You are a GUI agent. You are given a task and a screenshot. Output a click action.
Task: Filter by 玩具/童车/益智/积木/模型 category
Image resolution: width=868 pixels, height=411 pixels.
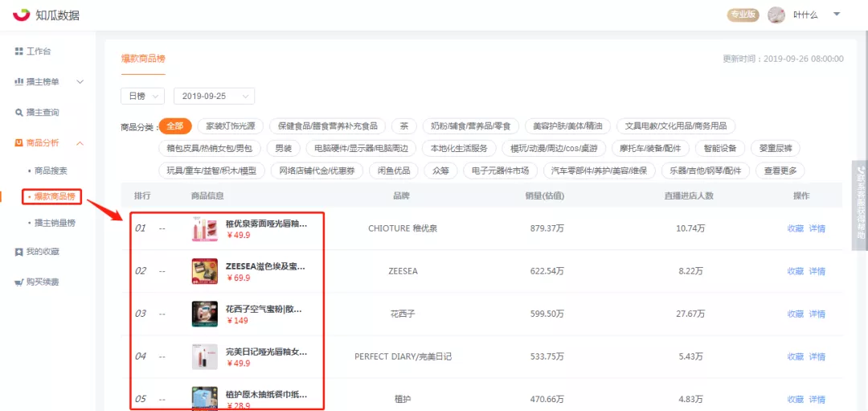coord(211,171)
